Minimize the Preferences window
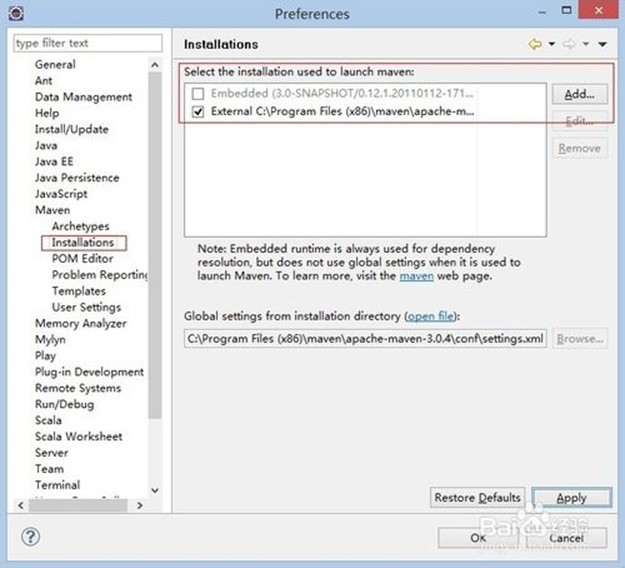This screenshot has height=568, width=625. [542, 12]
